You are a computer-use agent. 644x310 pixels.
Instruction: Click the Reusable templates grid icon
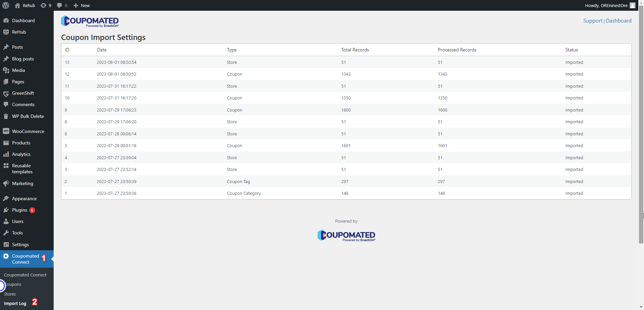[6, 166]
